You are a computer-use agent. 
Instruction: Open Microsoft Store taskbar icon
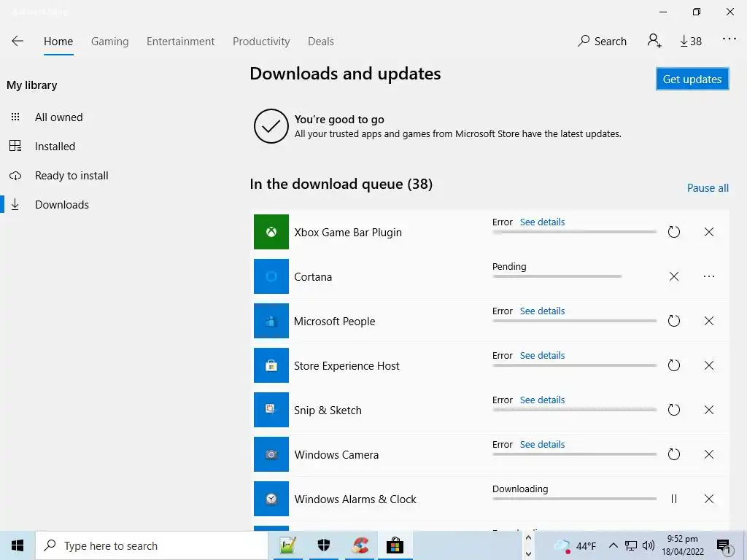click(395, 545)
